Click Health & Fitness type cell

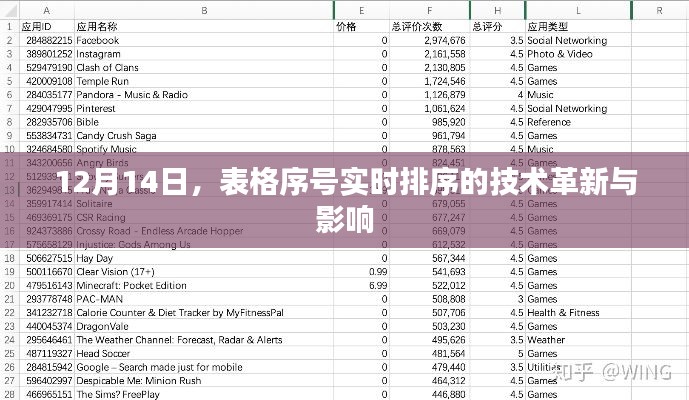578,313
